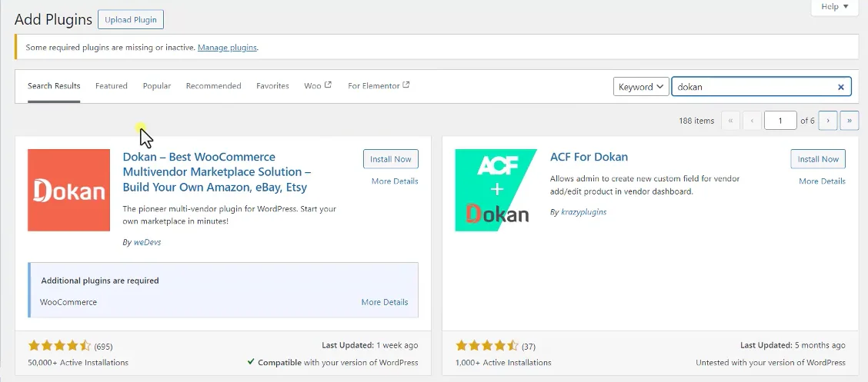This screenshot has height=382, width=868.
Task: Open the krazyplugins author link
Action: point(583,211)
